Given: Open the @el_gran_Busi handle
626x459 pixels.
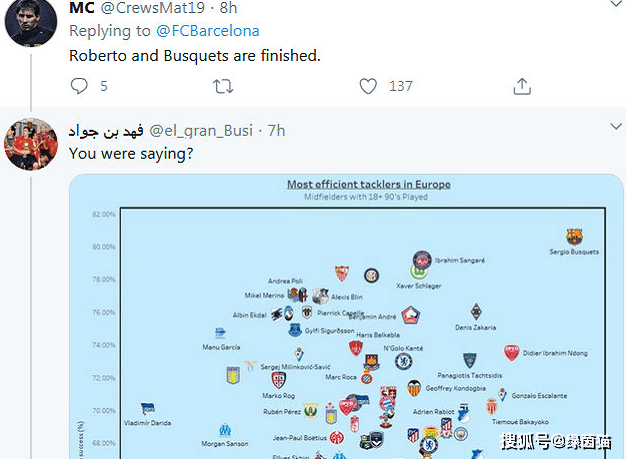Looking at the screenshot, I should [201, 131].
